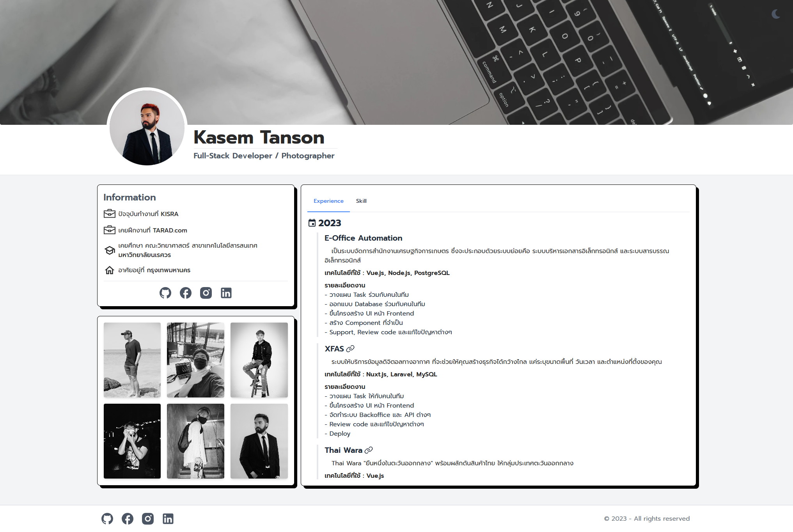
Task: Toggle dark mode with the moon icon
Action: click(x=776, y=14)
